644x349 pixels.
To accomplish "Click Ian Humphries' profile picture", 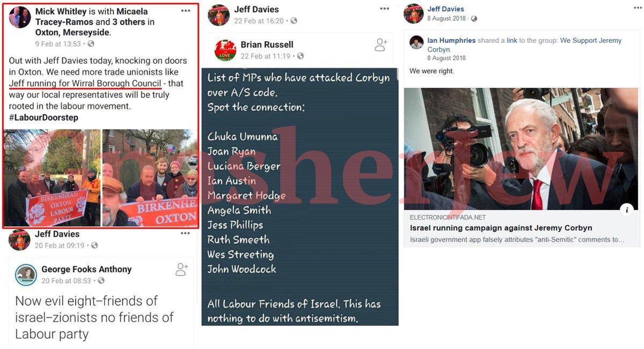I will coord(416,42).
